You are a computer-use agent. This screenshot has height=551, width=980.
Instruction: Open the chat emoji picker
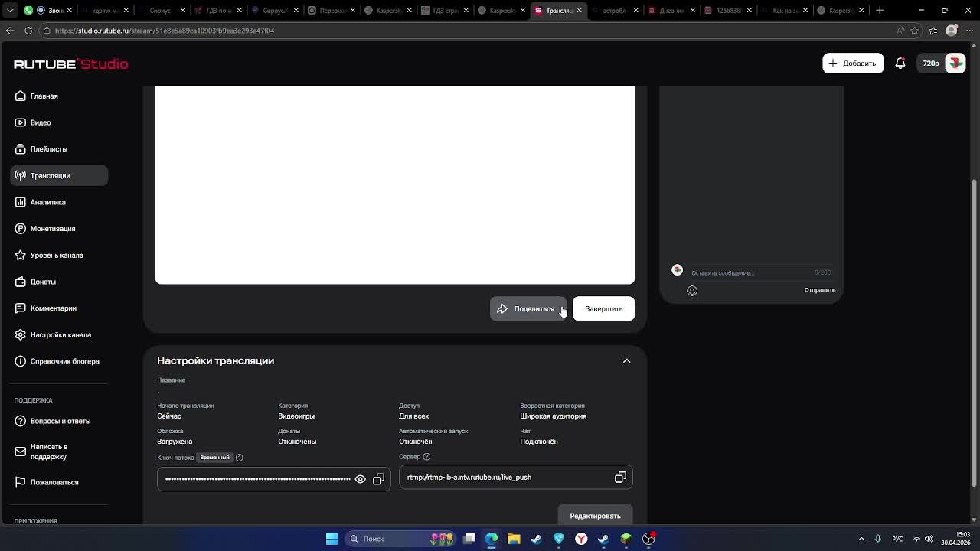(x=692, y=291)
